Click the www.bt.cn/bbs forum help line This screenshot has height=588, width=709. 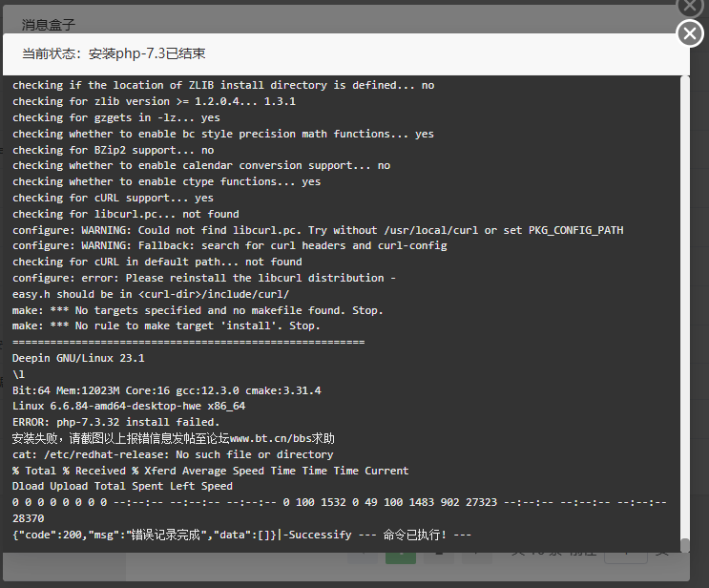pyautogui.click(x=174, y=439)
